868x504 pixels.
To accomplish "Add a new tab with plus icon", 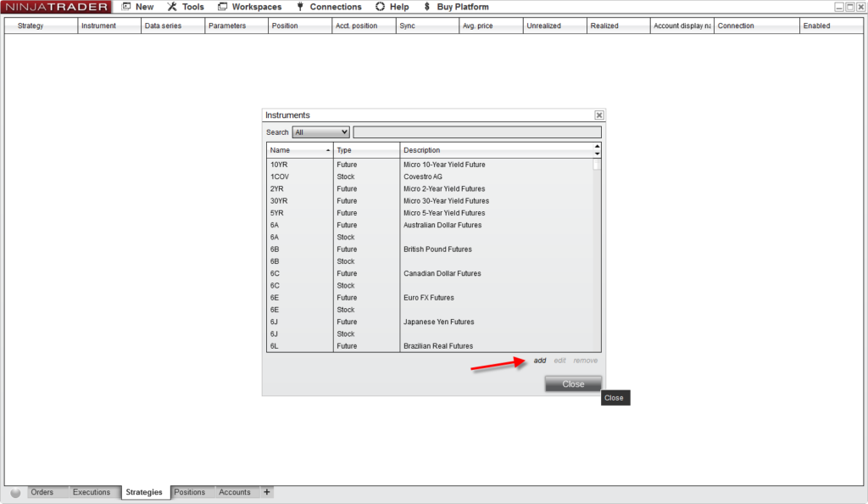I will point(267,492).
